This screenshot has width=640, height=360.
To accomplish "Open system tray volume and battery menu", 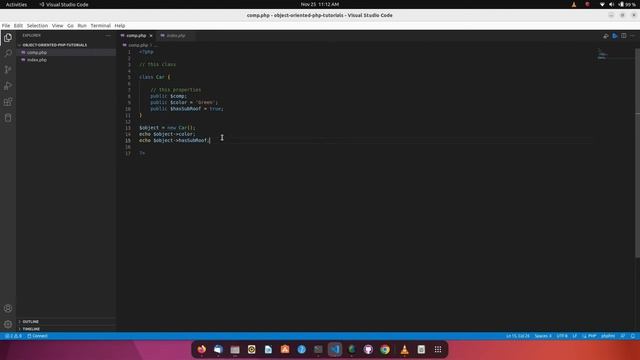I will [x=618, y=4].
